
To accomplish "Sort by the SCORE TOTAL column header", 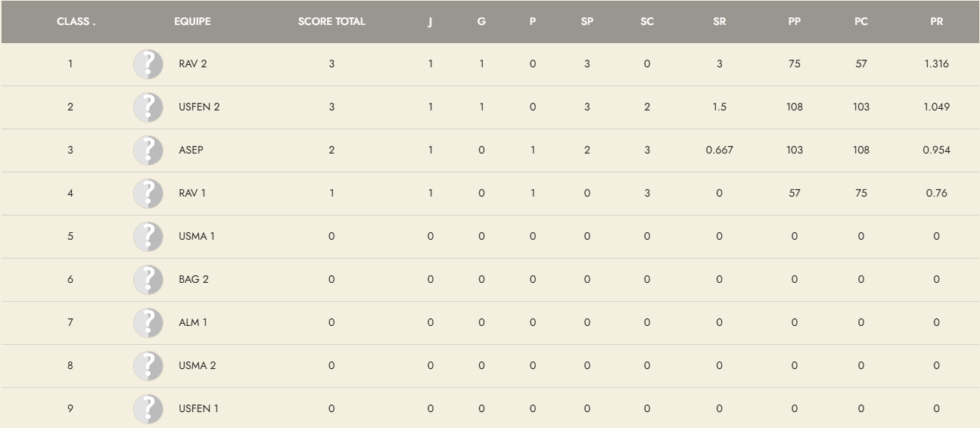I will [x=331, y=21].
